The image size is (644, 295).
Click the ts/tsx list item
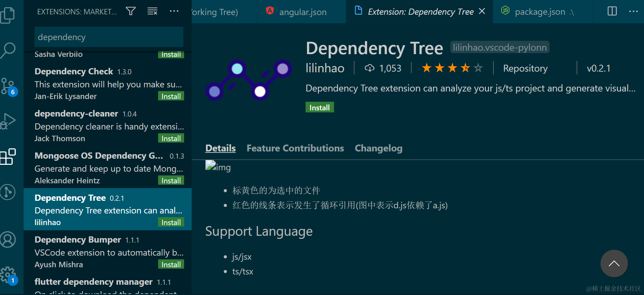243,271
